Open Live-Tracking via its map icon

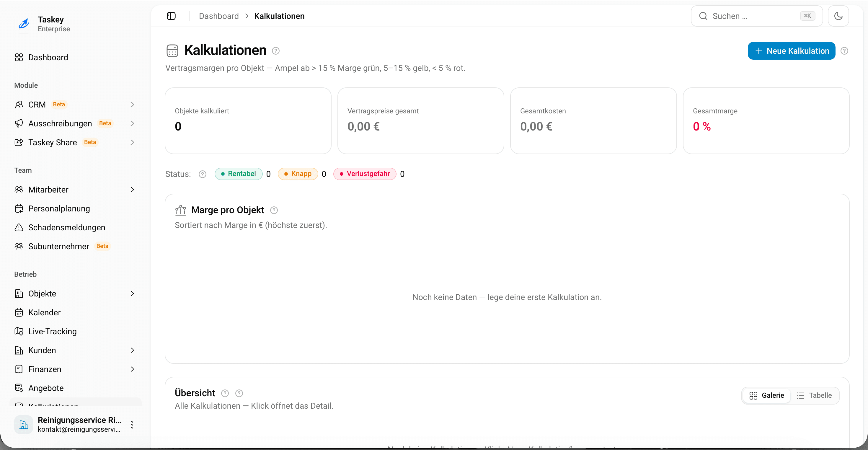19,331
